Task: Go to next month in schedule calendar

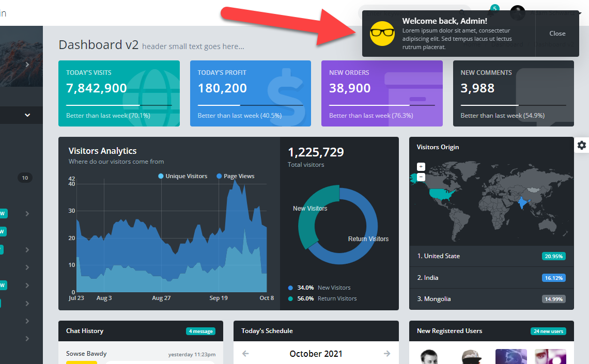Action: point(387,354)
